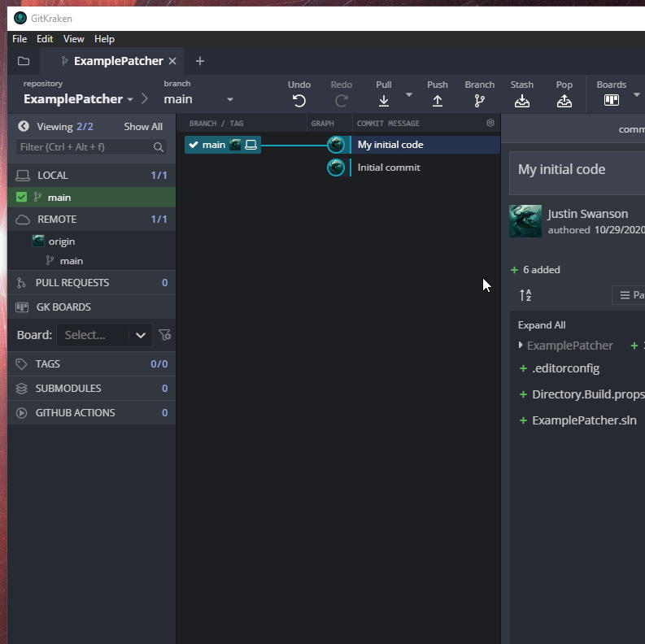The width and height of the screenshot is (645, 644).
Task: Pull changes with the Pull icon
Action: [383, 101]
